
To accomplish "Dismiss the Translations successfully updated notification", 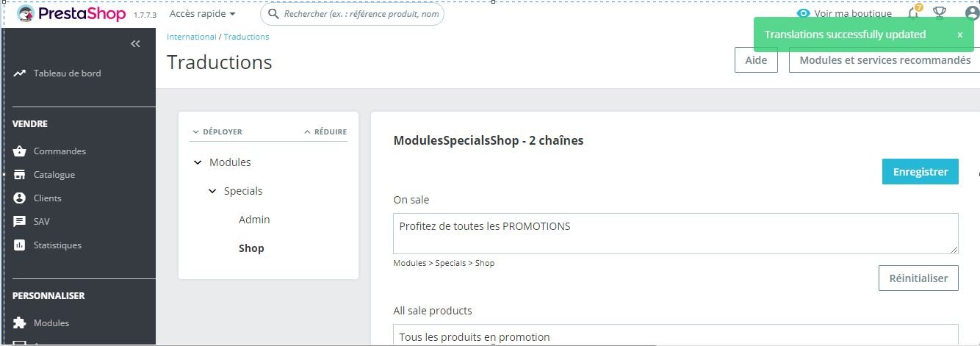I will 959,35.
